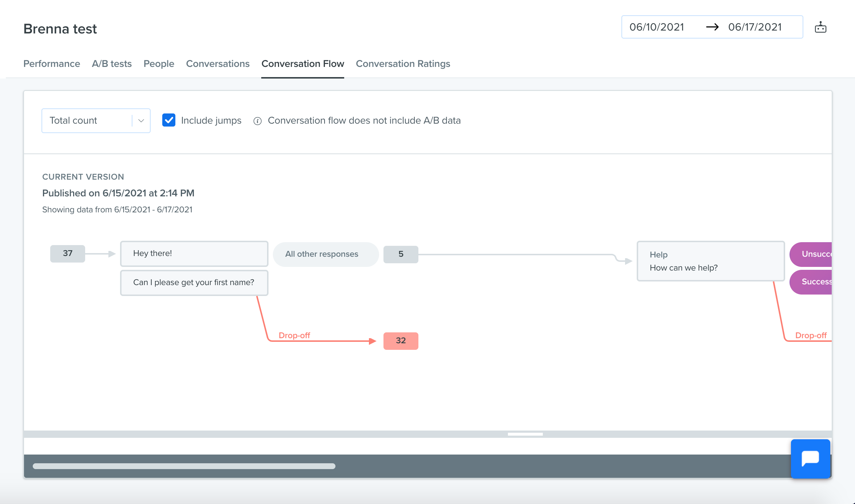The height and width of the screenshot is (504, 855).
Task: Click the horizontal scrollbar thumb
Action: pos(184,466)
